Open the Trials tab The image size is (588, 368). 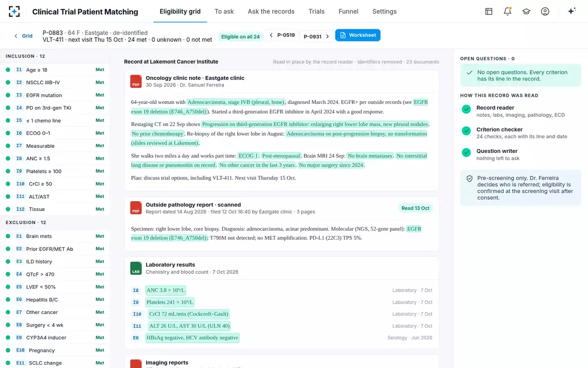[x=317, y=11]
